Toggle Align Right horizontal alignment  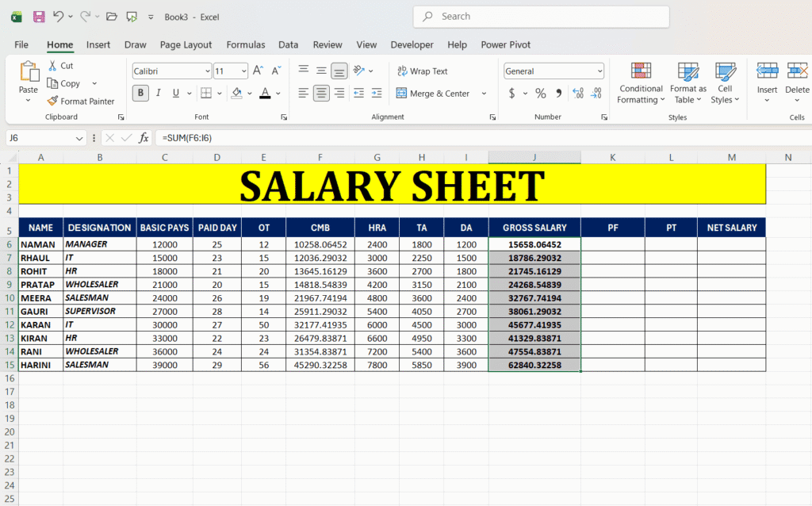click(339, 94)
